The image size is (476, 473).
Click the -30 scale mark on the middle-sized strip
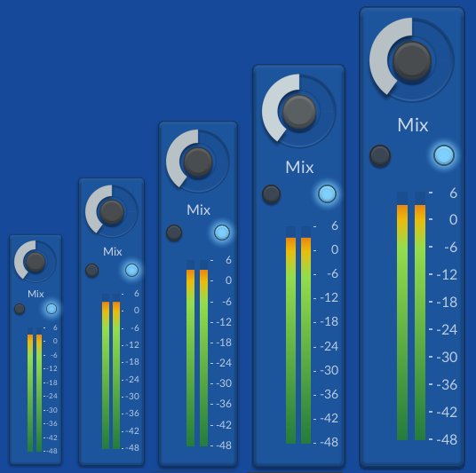[x=224, y=383]
